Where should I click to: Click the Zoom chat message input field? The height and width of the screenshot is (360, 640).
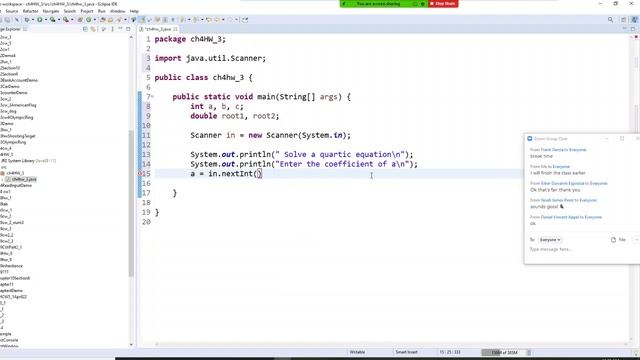tap(582, 249)
